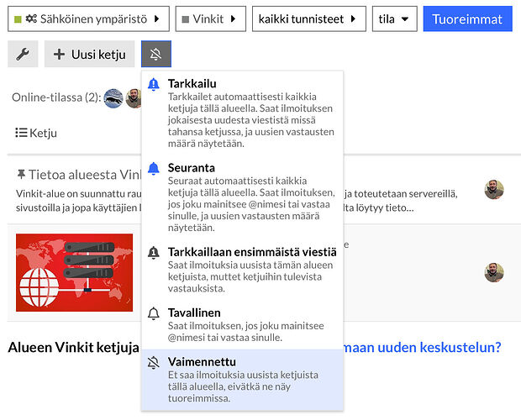Click the new discussion link ending in keskustelun?

point(420,346)
